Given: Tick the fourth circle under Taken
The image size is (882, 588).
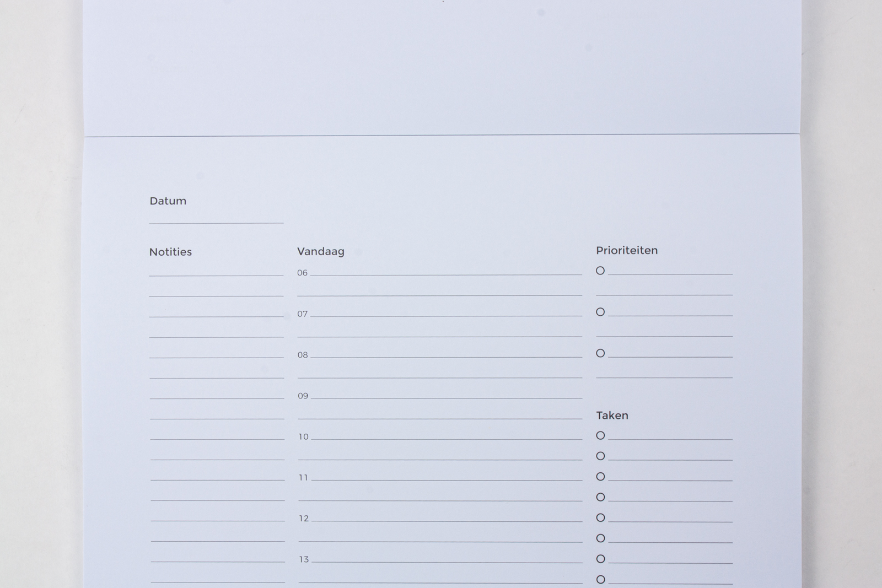Looking at the screenshot, I should click(x=600, y=497).
